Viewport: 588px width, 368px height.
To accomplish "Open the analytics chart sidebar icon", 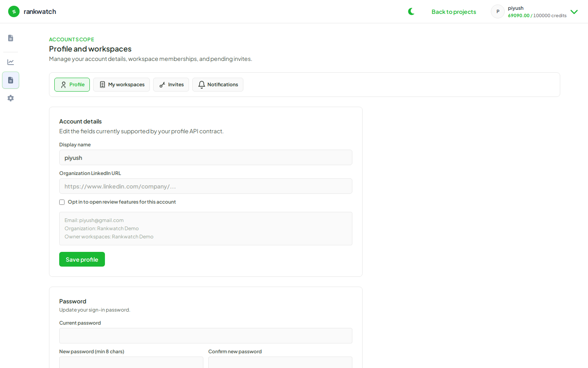I will click(x=11, y=62).
